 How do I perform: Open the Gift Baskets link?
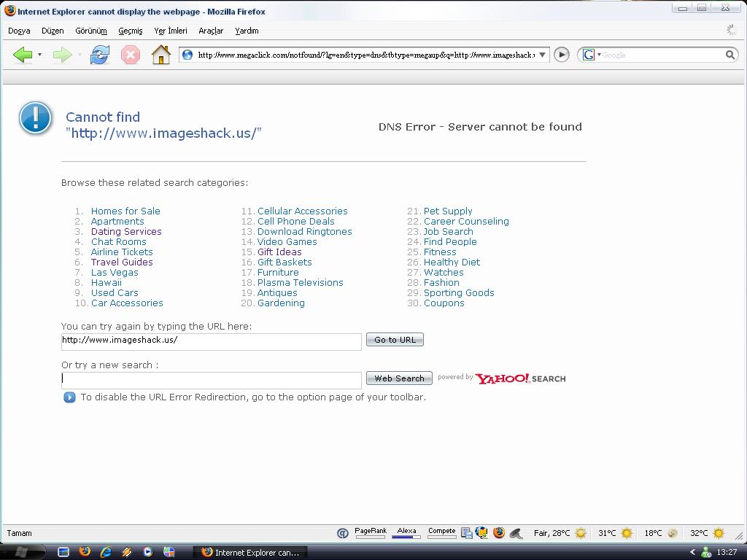coord(285,262)
